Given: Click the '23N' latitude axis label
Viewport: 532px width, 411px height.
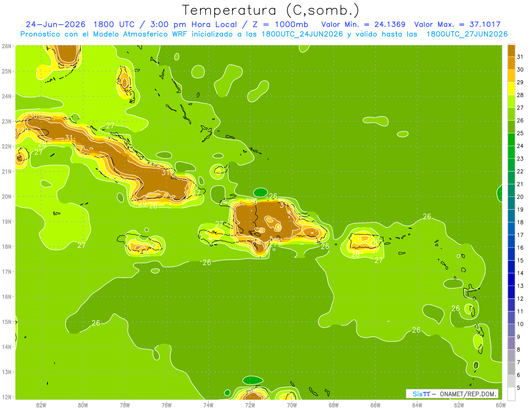Looking at the screenshot, I should point(7,121).
